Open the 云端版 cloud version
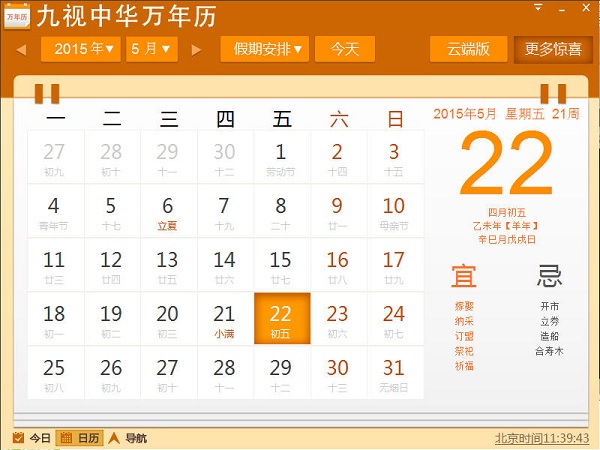Image resolution: width=600 pixels, height=450 pixels. tap(469, 49)
